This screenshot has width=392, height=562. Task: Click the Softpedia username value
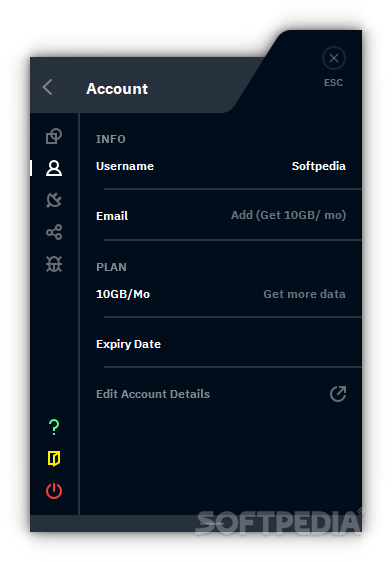[x=319, y=166]
